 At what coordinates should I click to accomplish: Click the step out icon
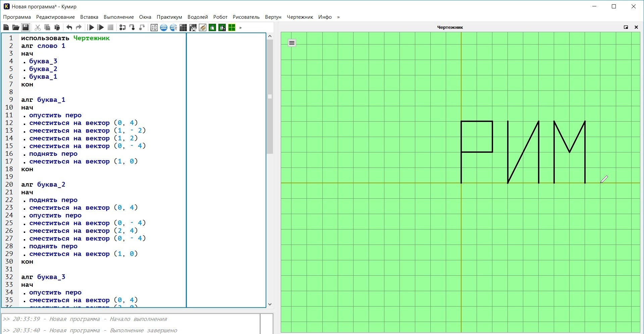pyautogui.click(x=142, y=27)
